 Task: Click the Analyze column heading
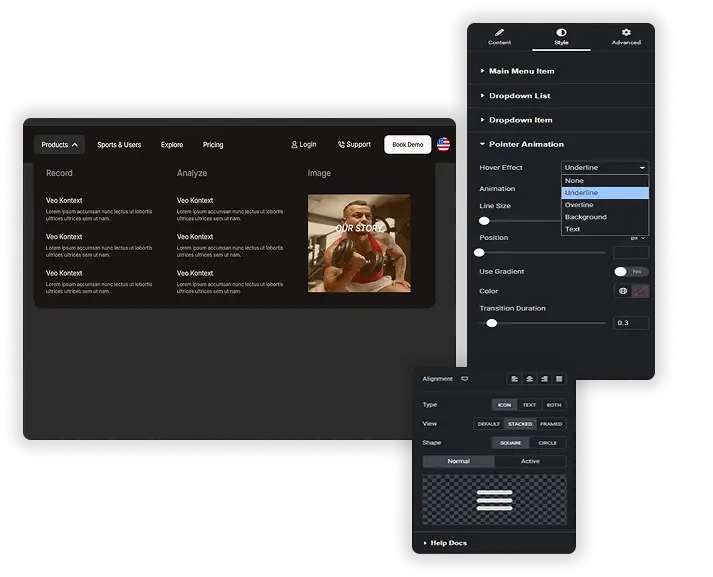click(192, 173)
